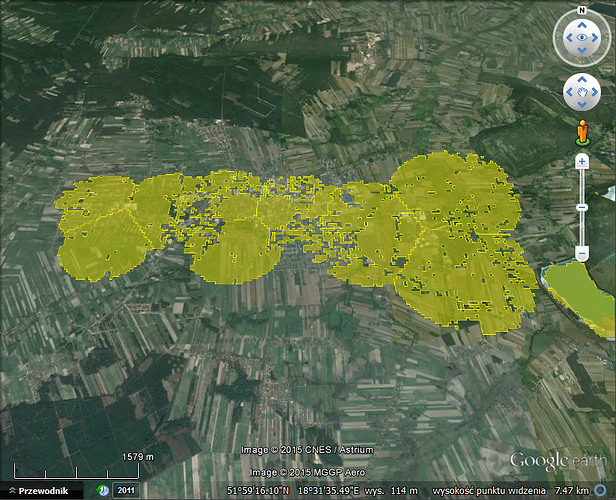Click the 2011 imagery year button

tap(126, 490)
